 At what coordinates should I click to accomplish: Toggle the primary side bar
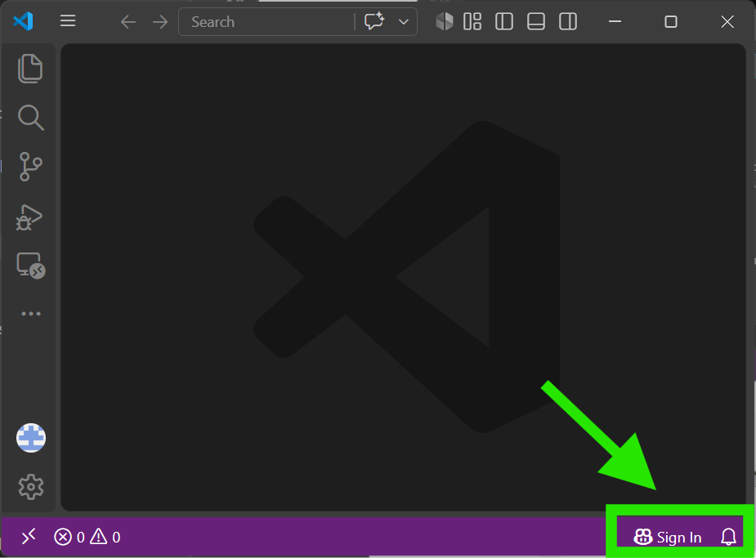(503, 22)
